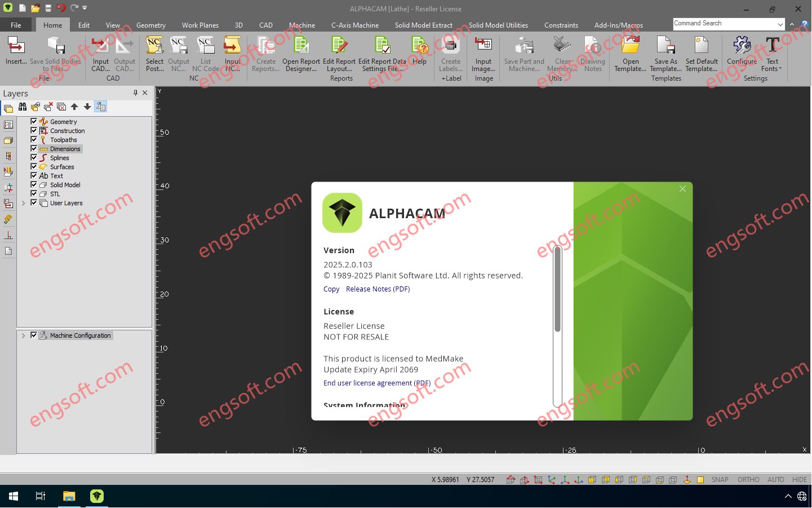Click the binoculars find icon in Layers toolbar
Viewport: 812px width, 508px height.
tap(23, 107)
